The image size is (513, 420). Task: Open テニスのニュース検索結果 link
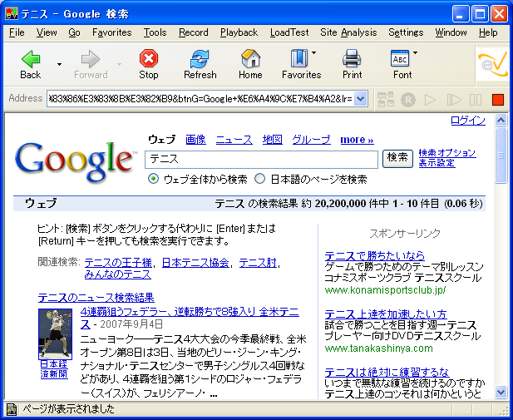pyautogui.click(x=96, y=298)
